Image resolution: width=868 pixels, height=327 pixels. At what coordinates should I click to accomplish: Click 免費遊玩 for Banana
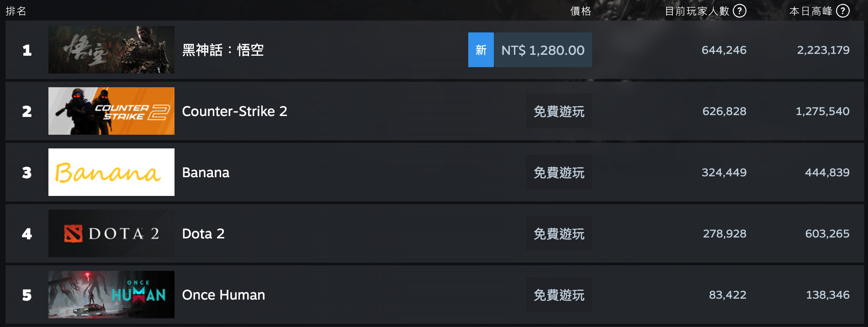(x=559, y=172)
